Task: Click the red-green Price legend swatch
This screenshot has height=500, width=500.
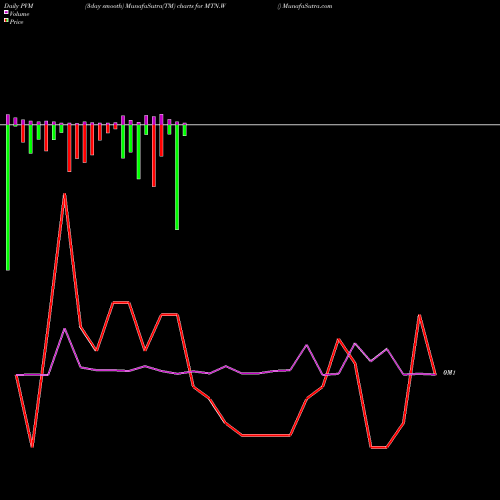Action: [6, 20]
